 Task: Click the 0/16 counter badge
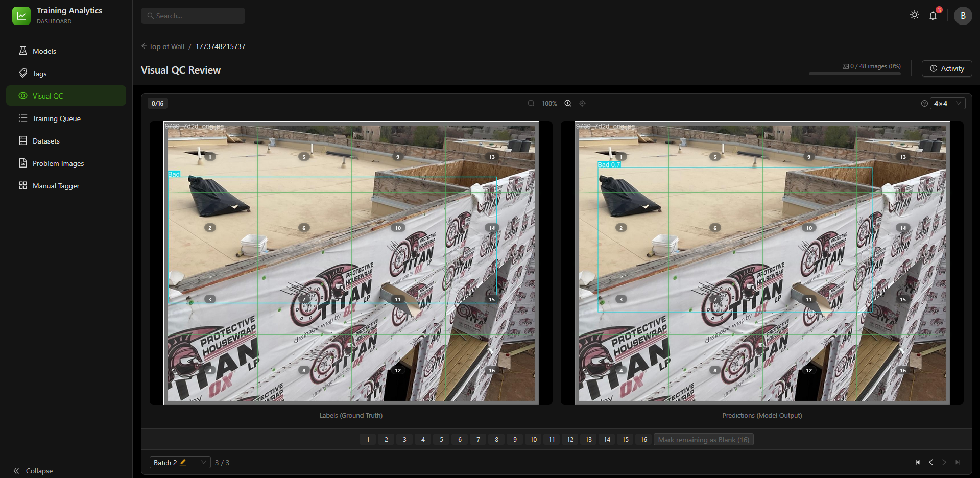157,103
